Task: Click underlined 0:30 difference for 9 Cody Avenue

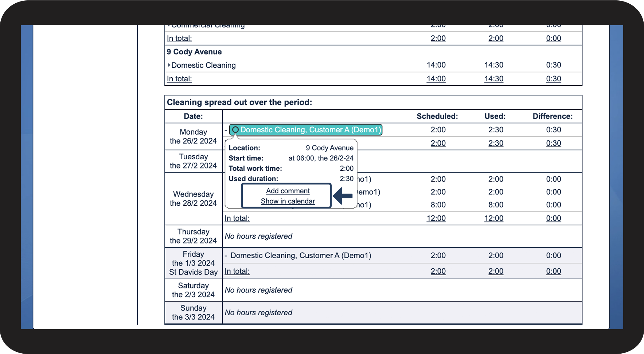Action: pyautogui.click(x=553, y=79)
